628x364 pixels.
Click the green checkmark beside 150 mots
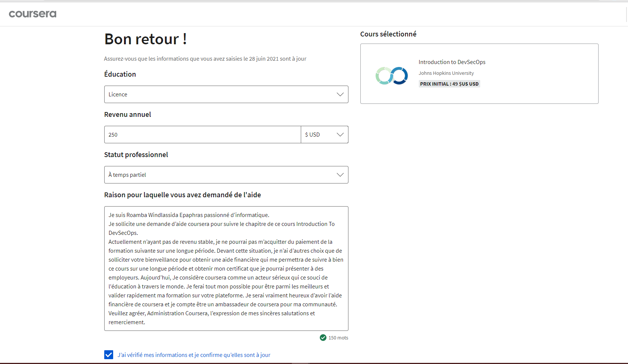[x=323, y=338]
